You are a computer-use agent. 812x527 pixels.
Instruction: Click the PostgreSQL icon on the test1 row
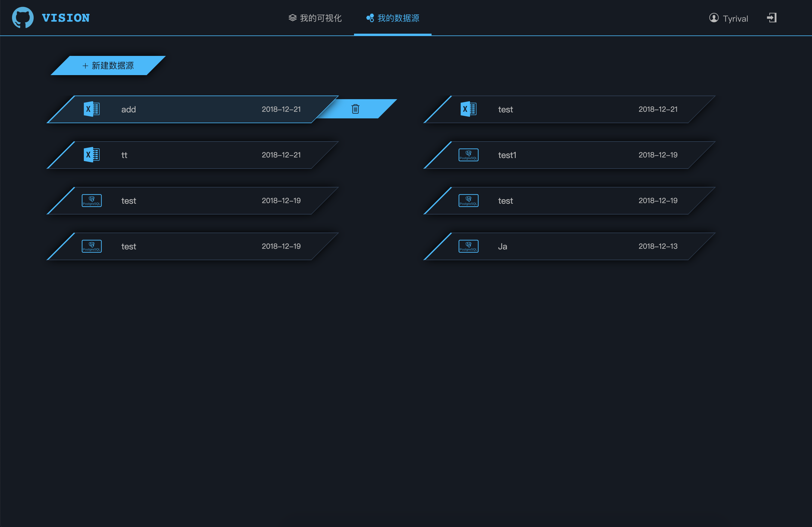[x=468, y=155]
